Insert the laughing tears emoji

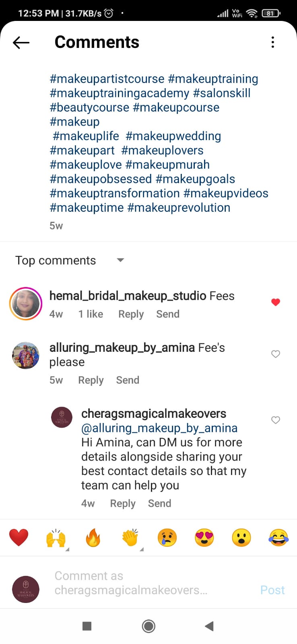coord(278,538)
